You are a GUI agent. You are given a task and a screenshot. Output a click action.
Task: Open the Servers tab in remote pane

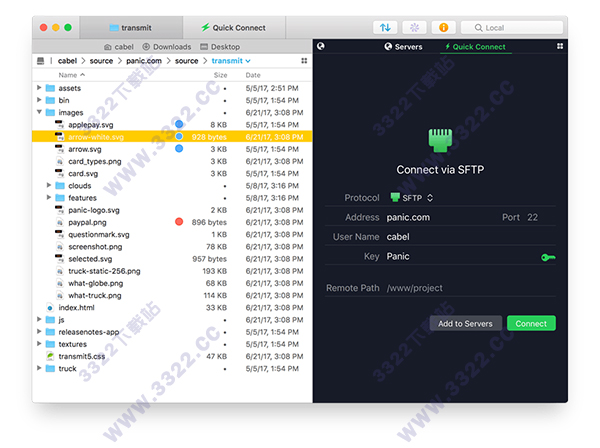click(403, 47)
